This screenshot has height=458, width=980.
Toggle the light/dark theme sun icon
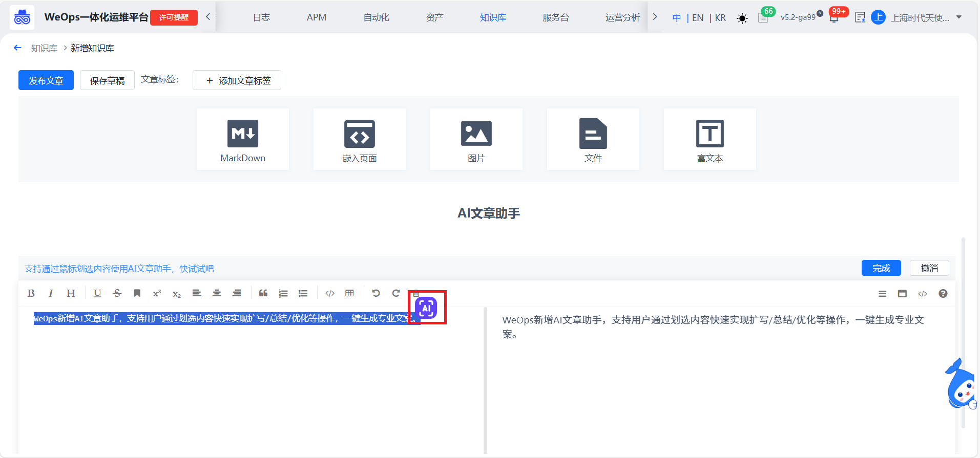742,18
